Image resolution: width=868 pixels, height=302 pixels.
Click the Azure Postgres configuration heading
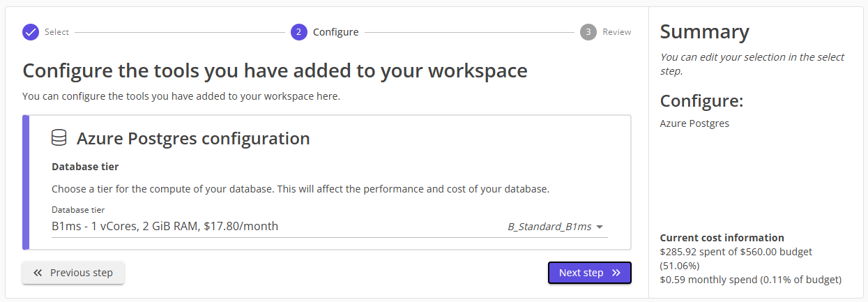click(193, 138)
